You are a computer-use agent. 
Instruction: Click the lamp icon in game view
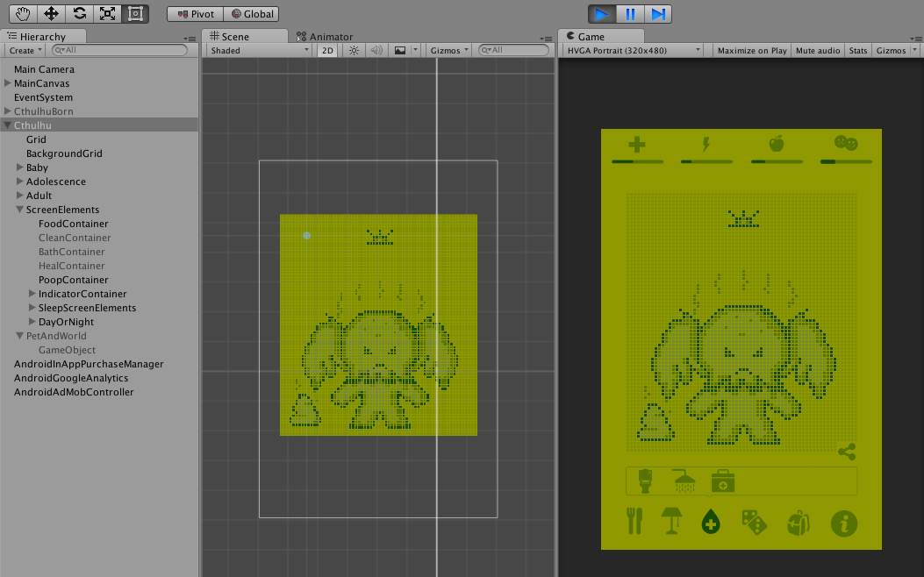pos(671,521)
